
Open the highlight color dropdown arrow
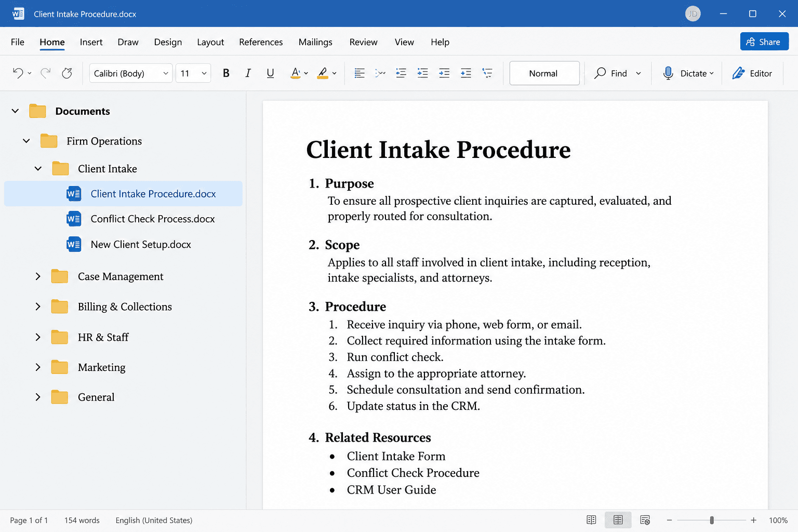[334, 73]
